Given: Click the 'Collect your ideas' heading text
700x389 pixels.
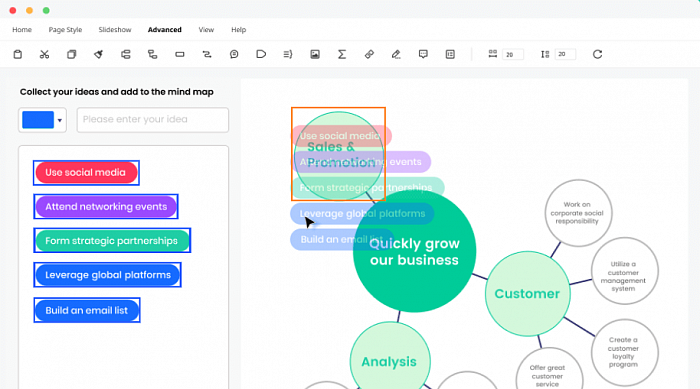Looking at the screenshot, I should [x=117, y=92].
